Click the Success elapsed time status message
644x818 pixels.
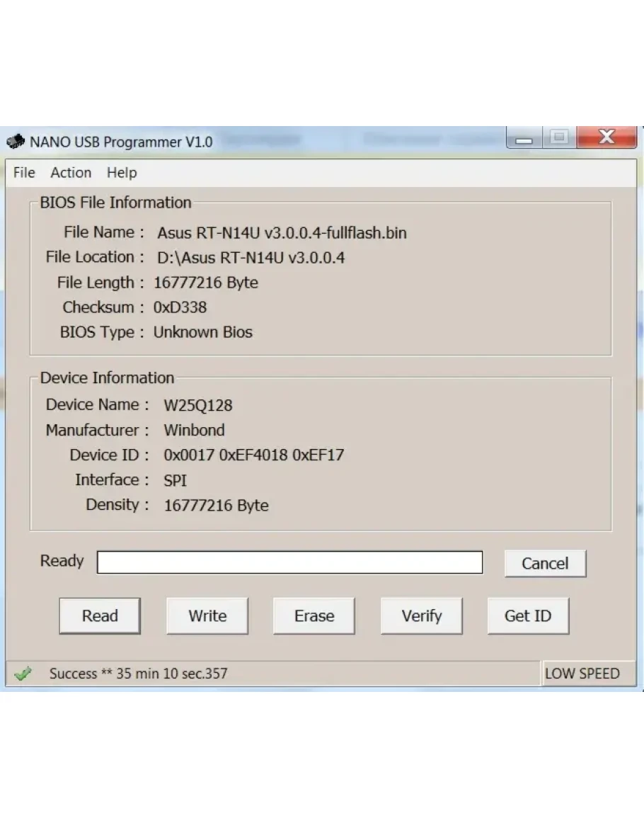[x=138, y=674]
